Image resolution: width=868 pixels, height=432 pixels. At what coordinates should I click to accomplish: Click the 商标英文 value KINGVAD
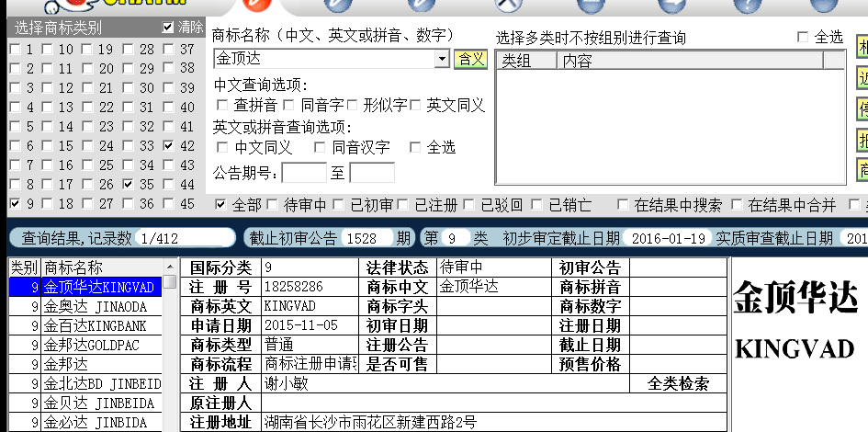tap(289, 306)
